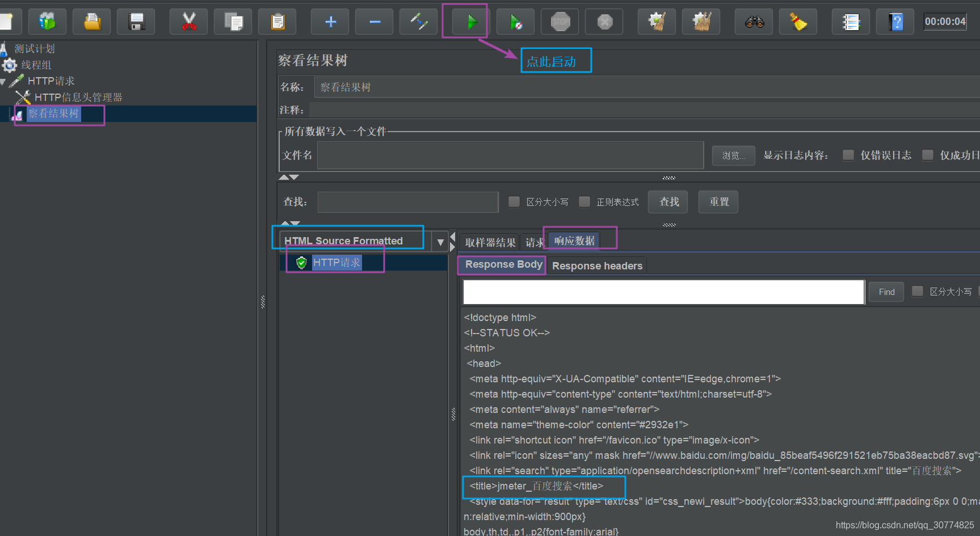Click the Clear All double broom icon

click(x=701, y=22)
